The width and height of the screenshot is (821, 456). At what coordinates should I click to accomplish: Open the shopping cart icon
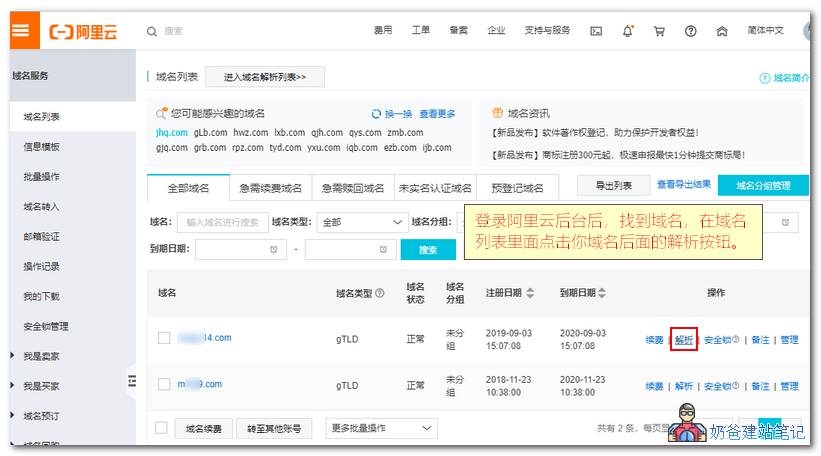click(659, 31)
